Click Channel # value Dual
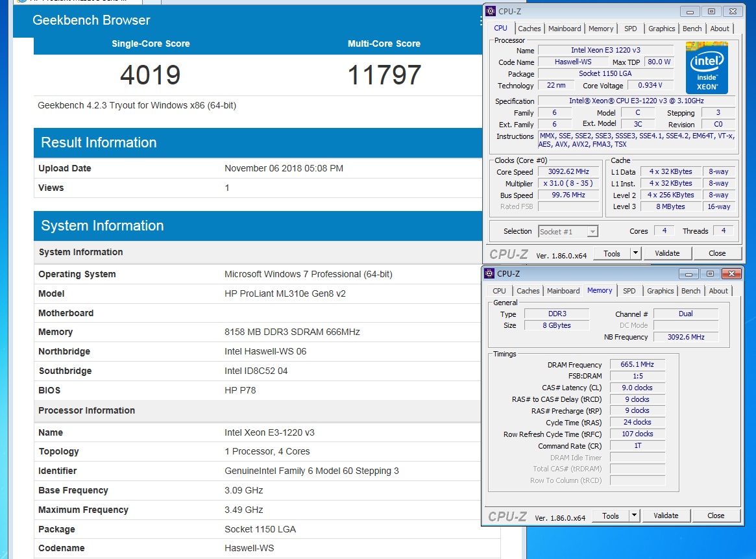756x559 pixels. (x=686, y=314)
